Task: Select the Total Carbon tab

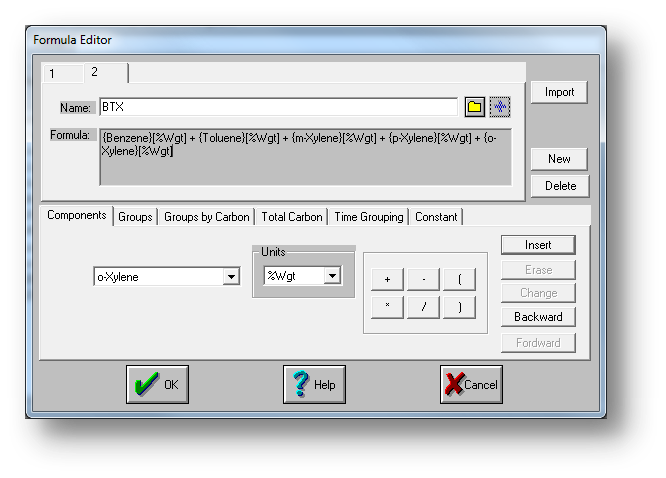Action: 292,217
